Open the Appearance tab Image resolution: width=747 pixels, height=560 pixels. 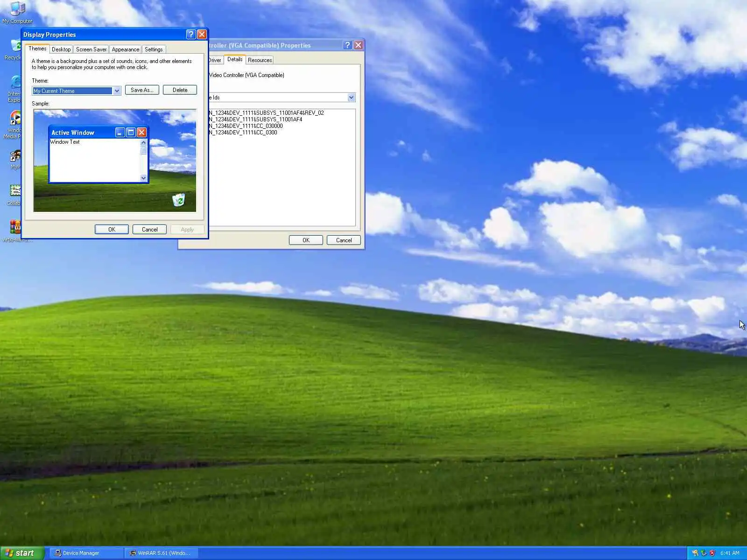(x=125, y=49)
